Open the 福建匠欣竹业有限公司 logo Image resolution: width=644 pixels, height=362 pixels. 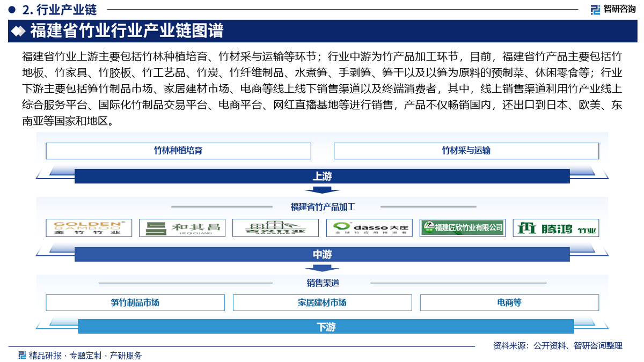click(463, 228)
